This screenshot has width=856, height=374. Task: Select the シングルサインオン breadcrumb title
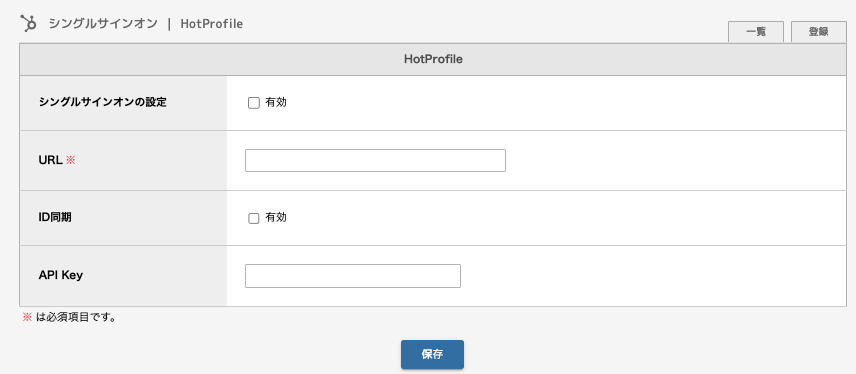tap(103, 24)
